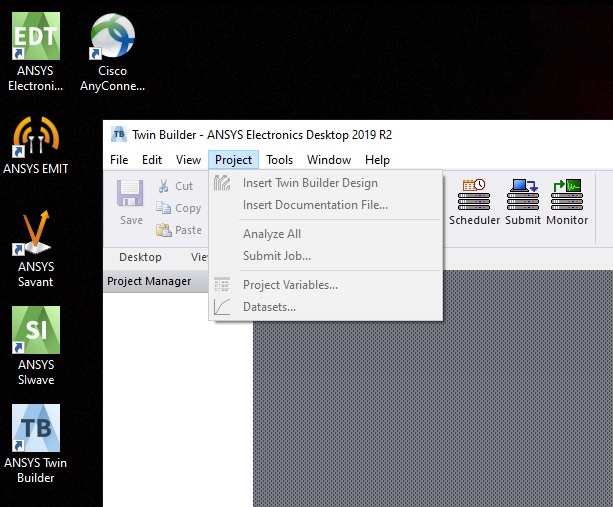613x507 pixels.
Task: Open the Tools menu
Action: (280, 160)
